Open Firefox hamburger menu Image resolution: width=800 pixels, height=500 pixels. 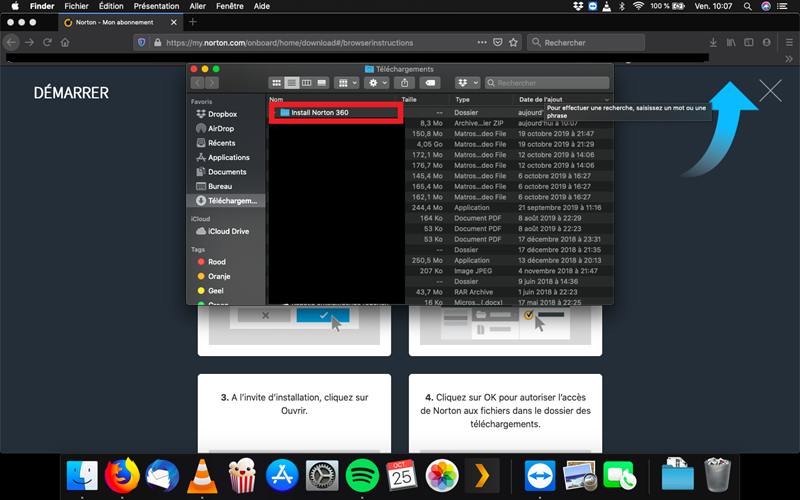pyautogui.click(x=789, y=42)
